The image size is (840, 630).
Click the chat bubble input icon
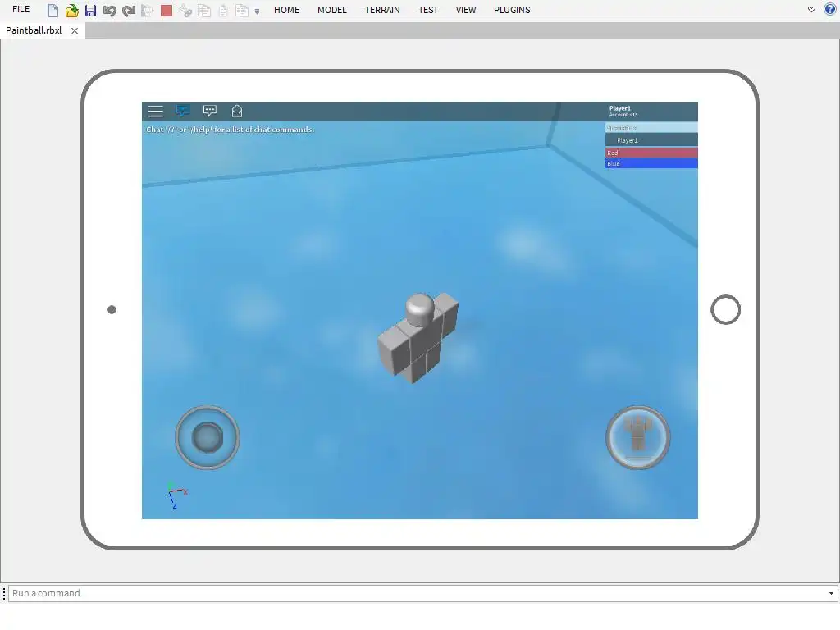[210, 111]
